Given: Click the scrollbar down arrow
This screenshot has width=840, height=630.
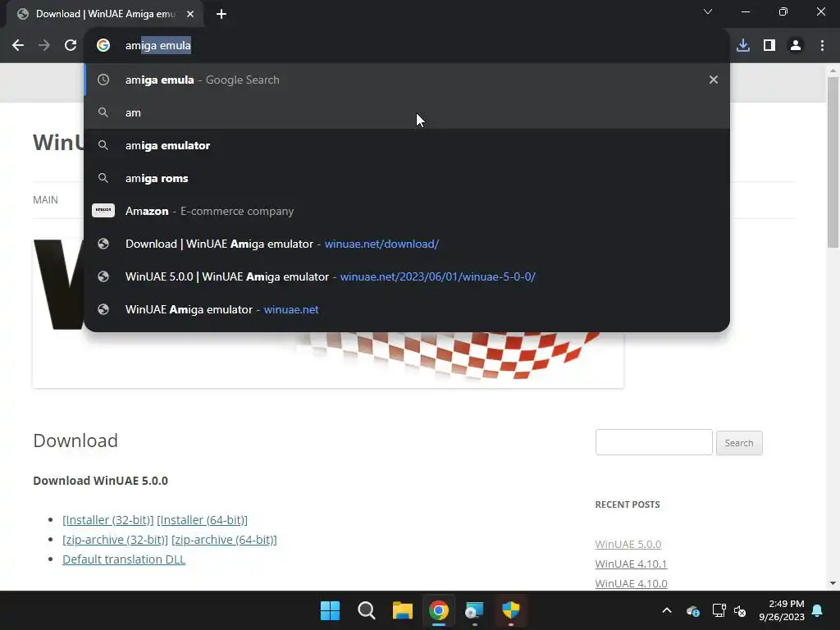Looking at the screenshot, I should [x=833, y=583].
